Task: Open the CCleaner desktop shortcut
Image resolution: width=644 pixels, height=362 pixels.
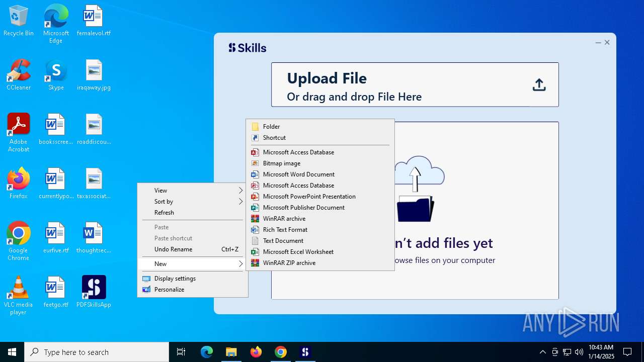Action: pyautogui.click(x=19, y=74)
